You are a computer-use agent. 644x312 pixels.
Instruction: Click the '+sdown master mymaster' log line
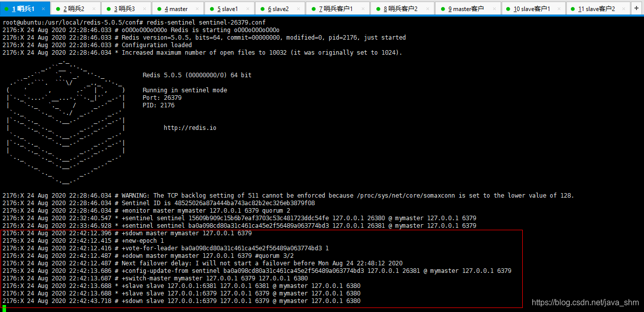pyautogui.click(x=127, y=233)
